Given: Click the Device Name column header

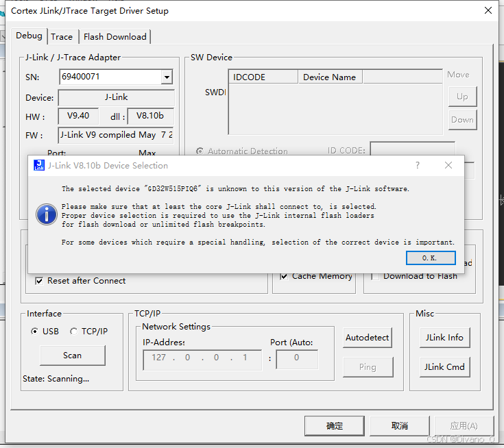Looking at the screenshot, I should tap(330, 77).
